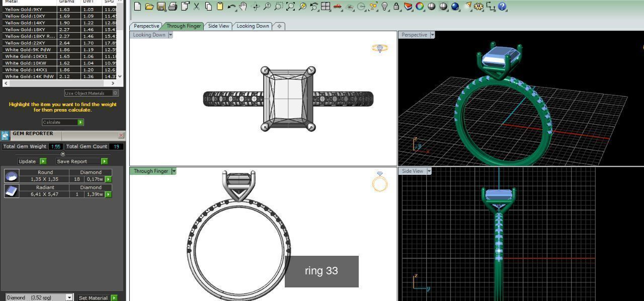Switch to the Through Finger tab
Image resolution: width=644 pixels, height=301 pixels.
point(184,26)
